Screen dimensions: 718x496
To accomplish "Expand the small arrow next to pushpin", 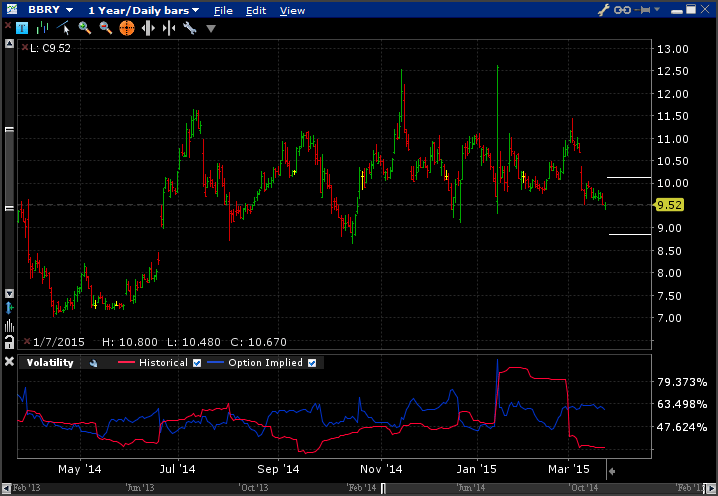I will tap(657, 9).
